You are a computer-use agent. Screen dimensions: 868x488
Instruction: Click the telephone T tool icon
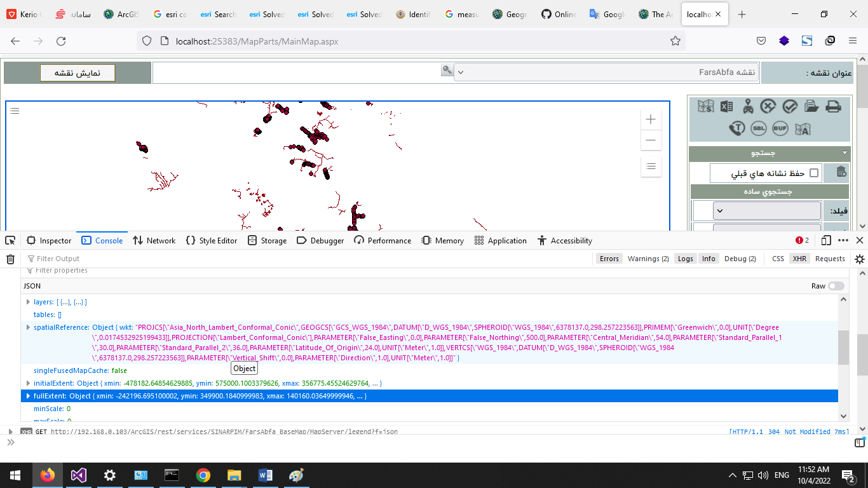point(736,128)
